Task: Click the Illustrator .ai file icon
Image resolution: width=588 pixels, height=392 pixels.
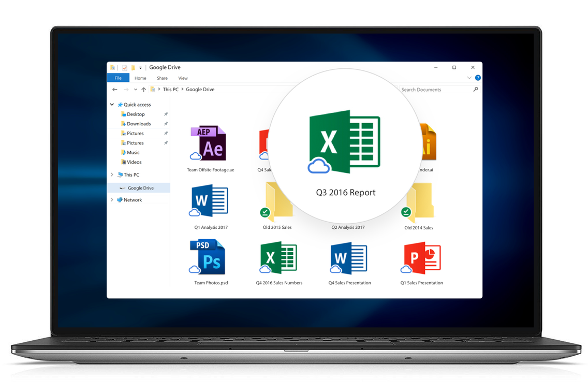Action: click(428, 142)
